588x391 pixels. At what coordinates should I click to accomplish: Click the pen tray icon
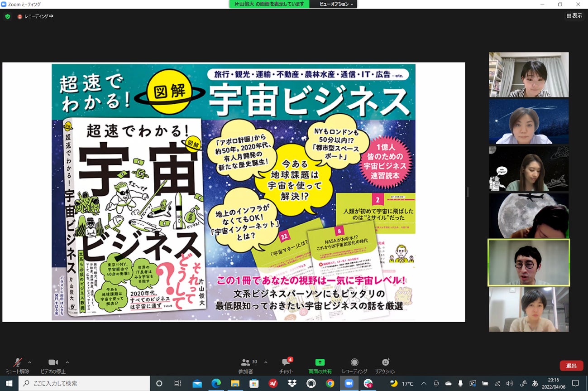[x=522, y=383]
